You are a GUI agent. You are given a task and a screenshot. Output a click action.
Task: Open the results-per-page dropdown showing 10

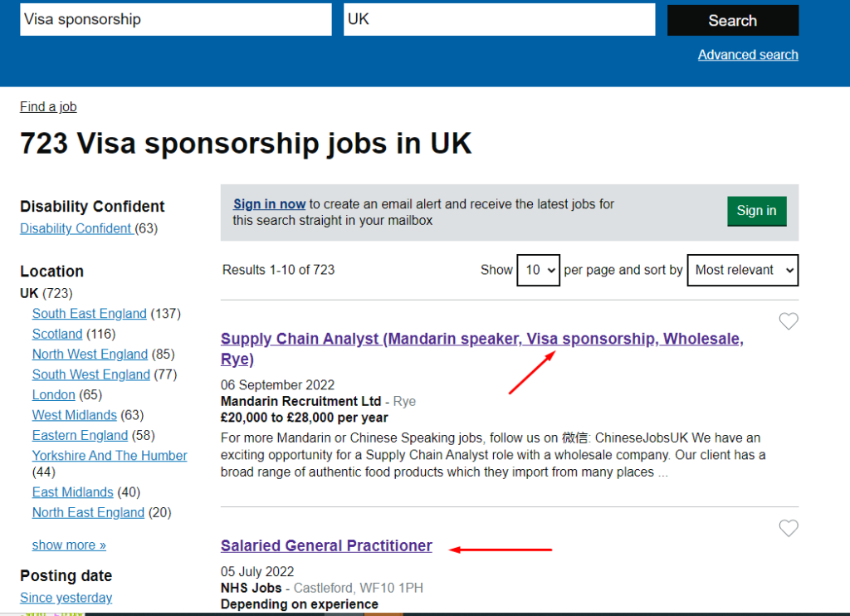click(x=538, y=270)
